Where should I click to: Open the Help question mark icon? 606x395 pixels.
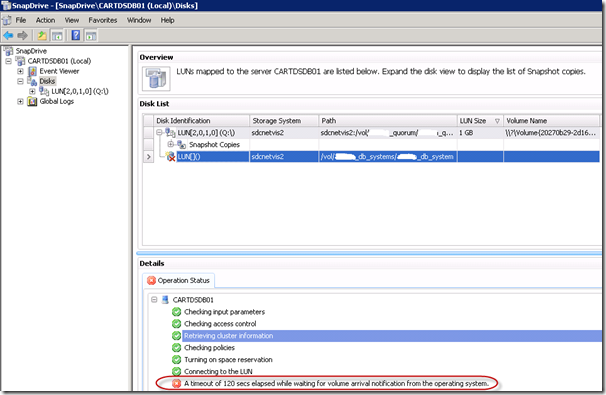click(x=76, y=35)
